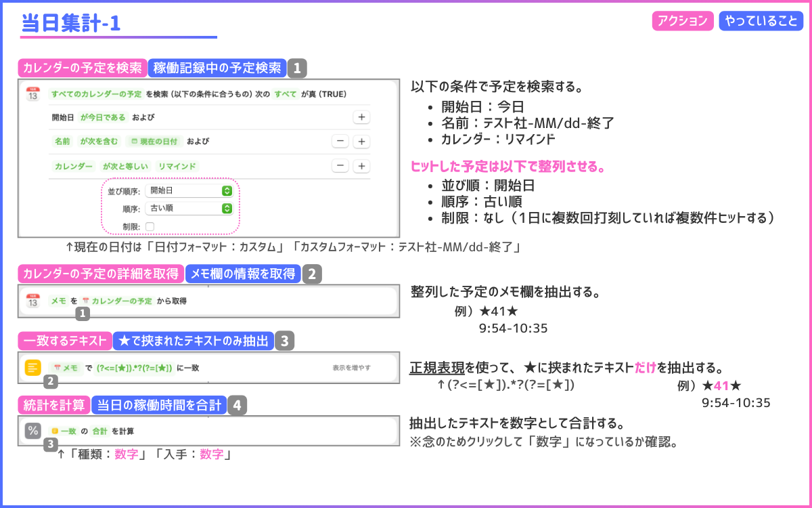Click the カレンダー filter token
Screen dimensions: 812x508
point(74,166)
